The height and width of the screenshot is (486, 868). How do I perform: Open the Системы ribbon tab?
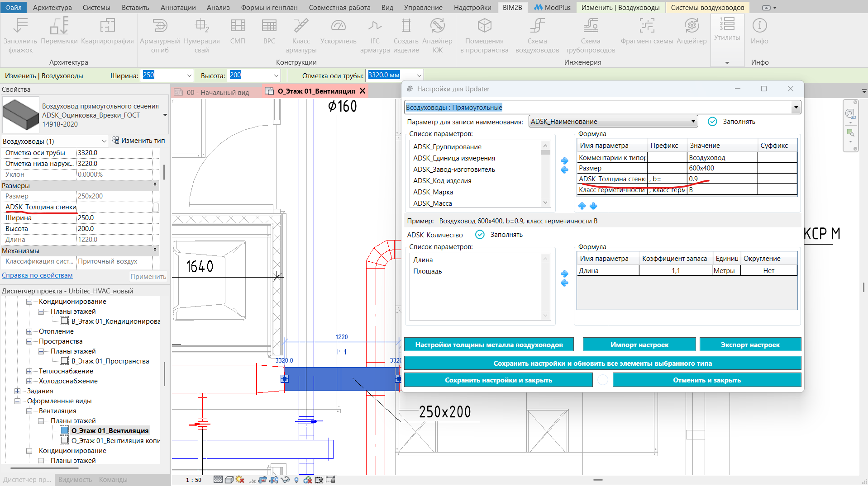point(96,7)
